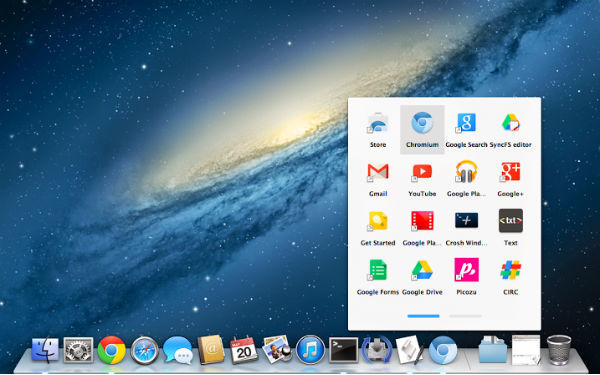Click the "Google+" label
The width and height of the screenshot is (600, 375).
[x=510, y=194]
